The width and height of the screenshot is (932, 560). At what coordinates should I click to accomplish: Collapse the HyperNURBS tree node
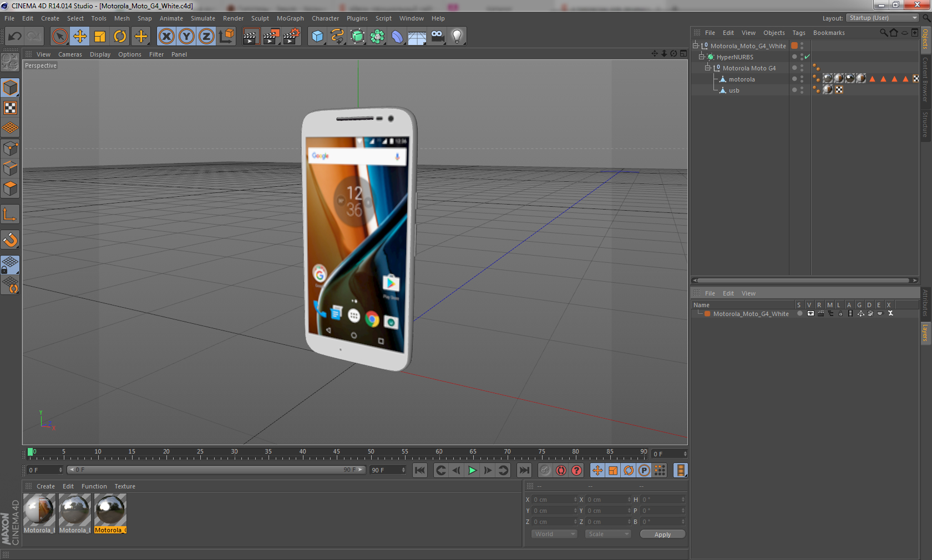pos(701,57)
